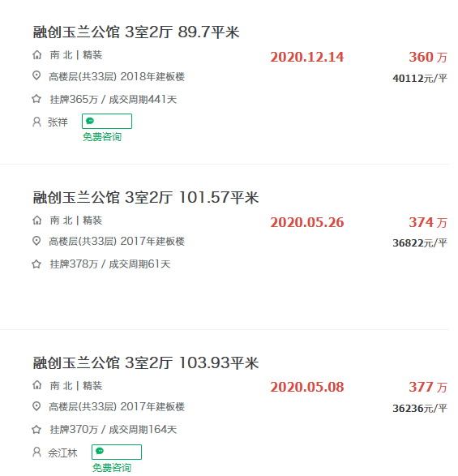The image size is (458, 476).
Task: Click the location pin icon beside 2018年建板楼
Action: coord(36,75)
